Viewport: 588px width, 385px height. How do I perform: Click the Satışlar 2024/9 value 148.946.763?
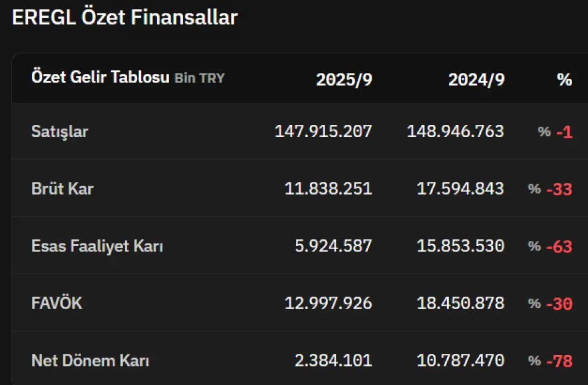pyautogui.click(x=455, y=132)
